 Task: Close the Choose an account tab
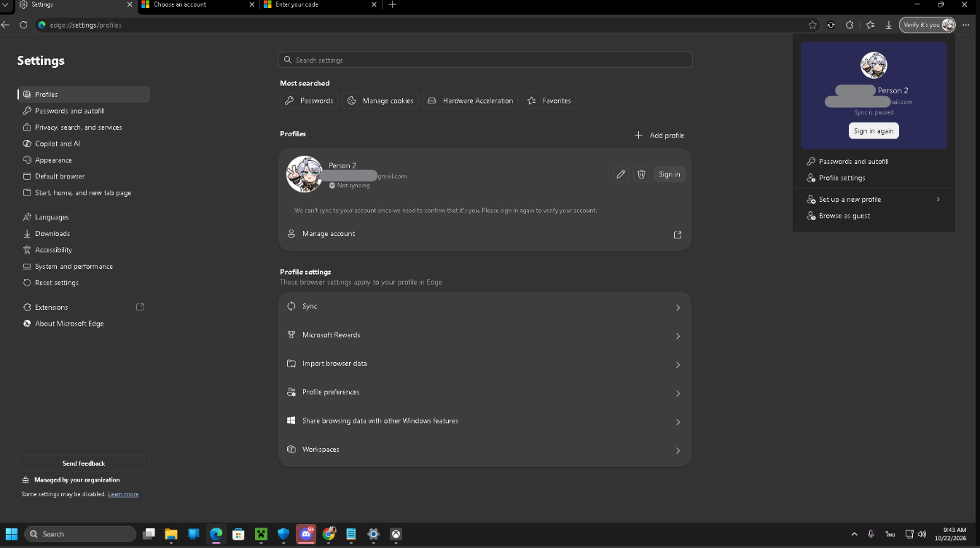coord(252,4)
